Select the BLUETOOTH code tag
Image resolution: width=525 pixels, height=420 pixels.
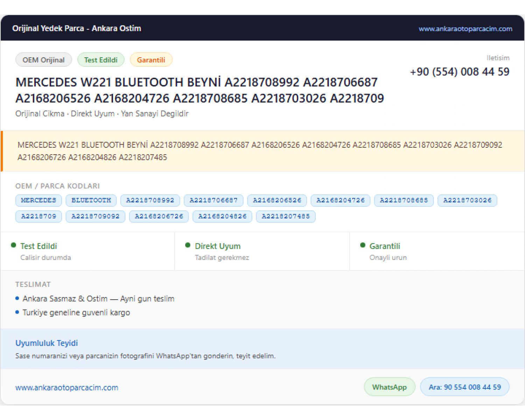pos(91,201)
